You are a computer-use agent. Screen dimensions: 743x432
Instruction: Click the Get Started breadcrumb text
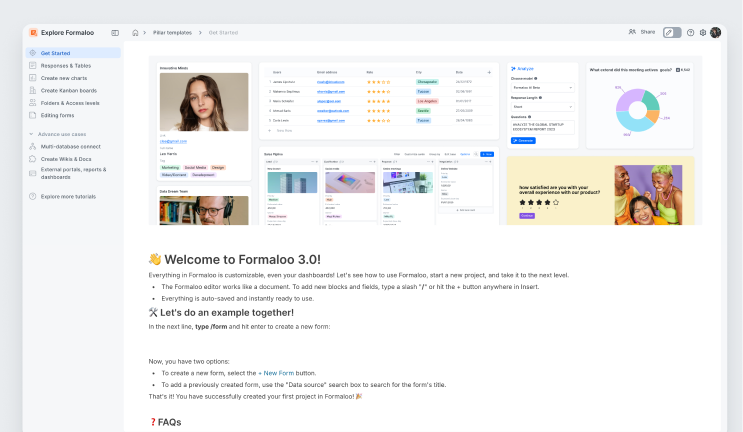(223, 33)
